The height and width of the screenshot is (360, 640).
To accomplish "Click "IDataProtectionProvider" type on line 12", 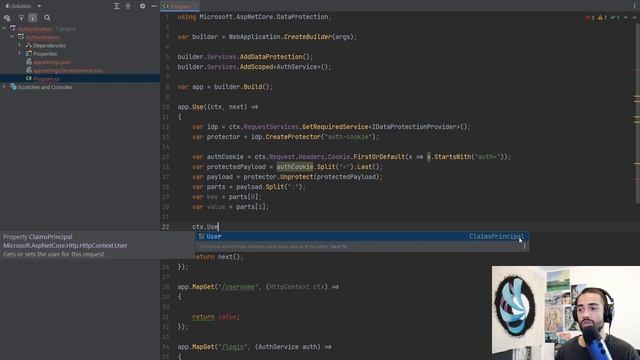I will 416,127.
